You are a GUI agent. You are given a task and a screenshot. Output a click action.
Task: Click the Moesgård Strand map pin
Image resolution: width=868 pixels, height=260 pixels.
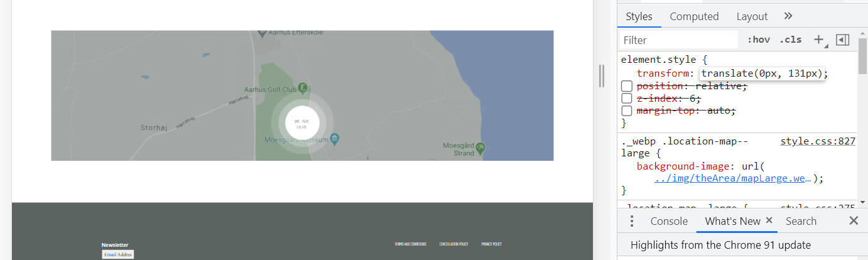(x=481, y=148)
